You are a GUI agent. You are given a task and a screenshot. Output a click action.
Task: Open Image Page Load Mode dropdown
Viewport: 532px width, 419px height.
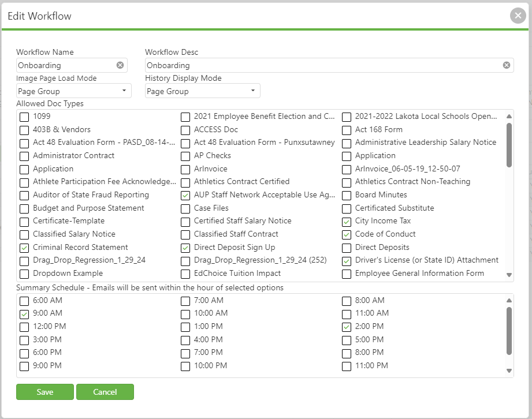73,91
